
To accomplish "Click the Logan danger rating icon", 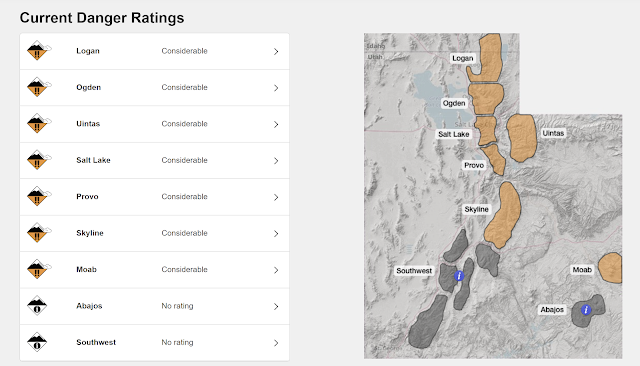I will point(39,51).
